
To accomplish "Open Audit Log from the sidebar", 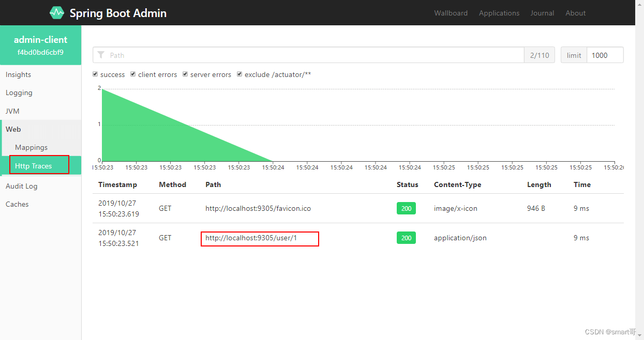I will point(22,186).
